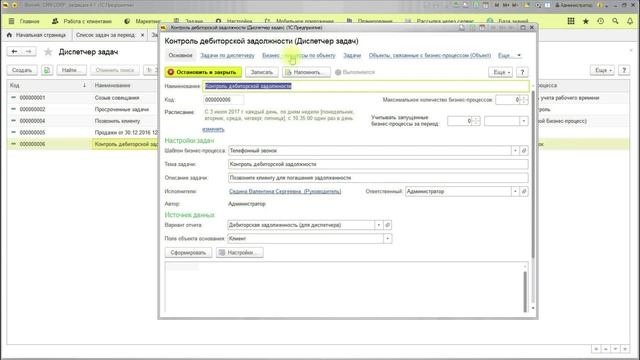Adjust Максимальное количество бизнес-процессов spinner
This screenshot has width=640, height=360.
pos(524,100)
